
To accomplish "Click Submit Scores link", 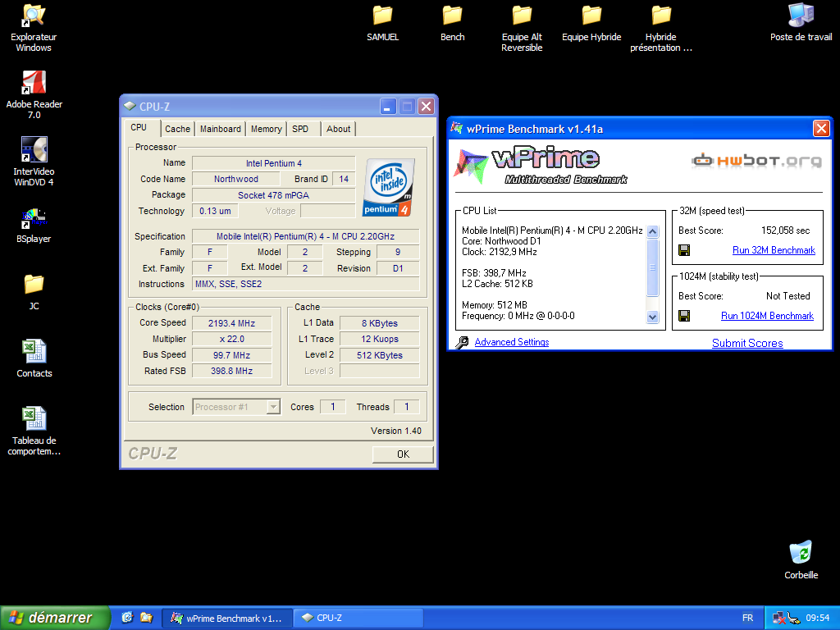I will (747, 343).
